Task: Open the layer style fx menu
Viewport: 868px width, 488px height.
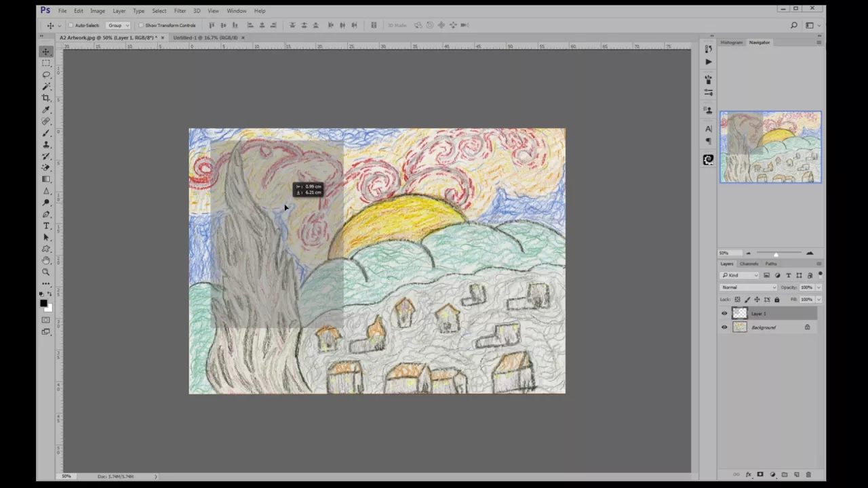Action: 749,474
